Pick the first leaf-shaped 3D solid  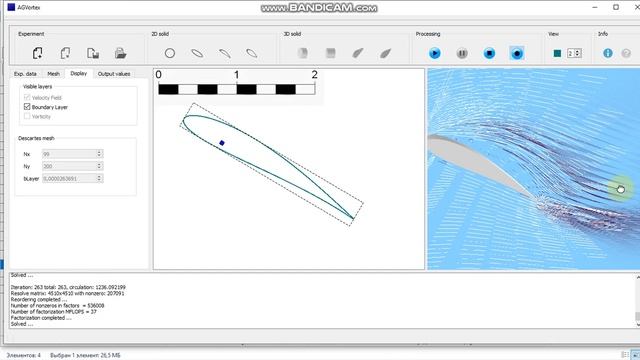(358, 53)
